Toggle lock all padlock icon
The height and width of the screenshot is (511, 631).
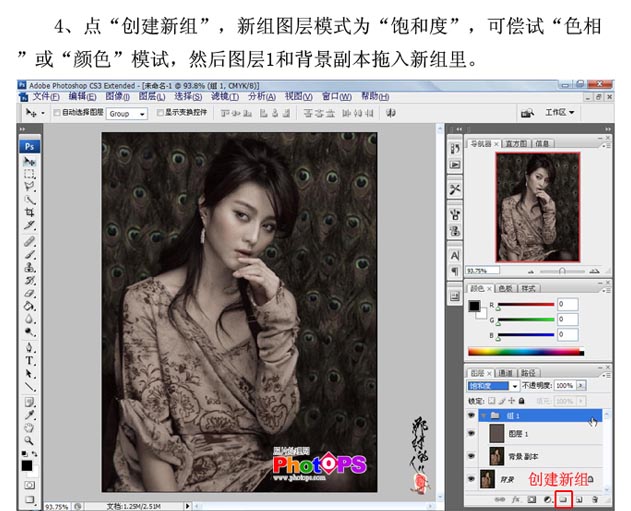coord(522,401)
